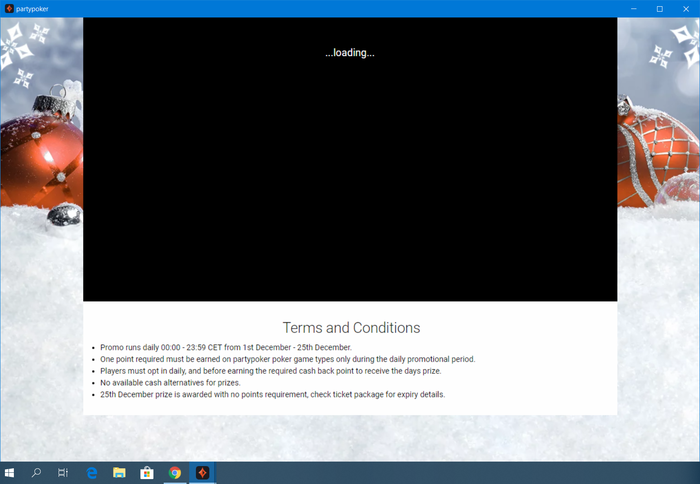Open the Windows Start menu
The width and height of the screenshot is (700, 484).
tap(9, 472)
